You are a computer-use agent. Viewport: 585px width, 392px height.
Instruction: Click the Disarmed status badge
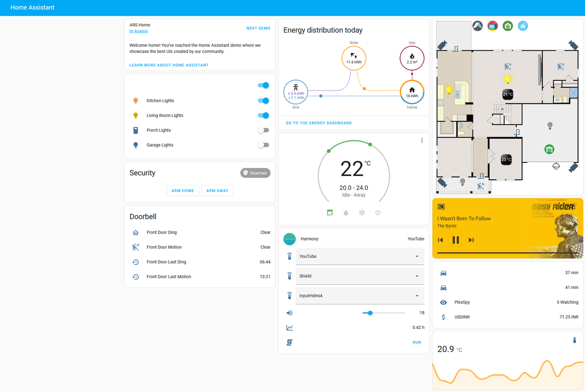click(256, 173)
